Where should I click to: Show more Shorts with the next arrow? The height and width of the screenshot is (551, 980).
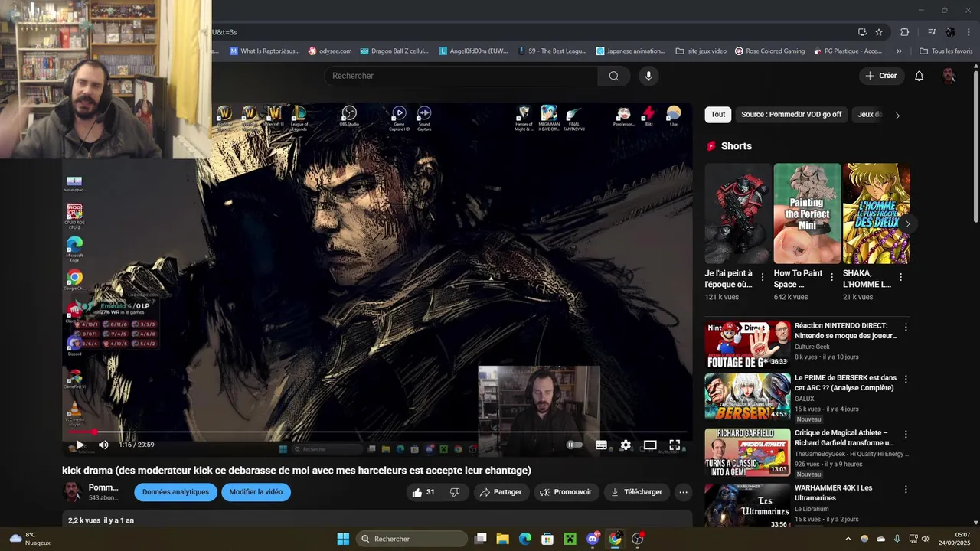pyautogui.click(x=908, y=224)
